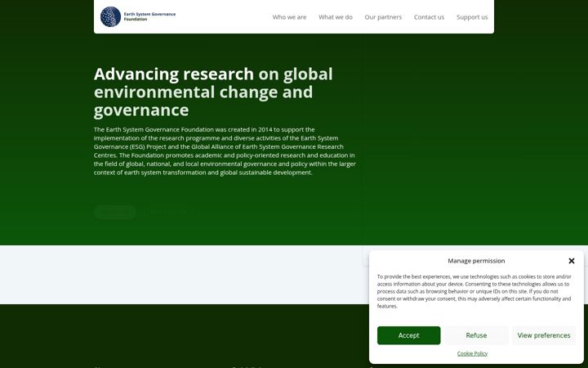The width and height of the screenshot is (588, 368).
Task: Accept cookies in the permission dialog
Action: coord(409,335)
